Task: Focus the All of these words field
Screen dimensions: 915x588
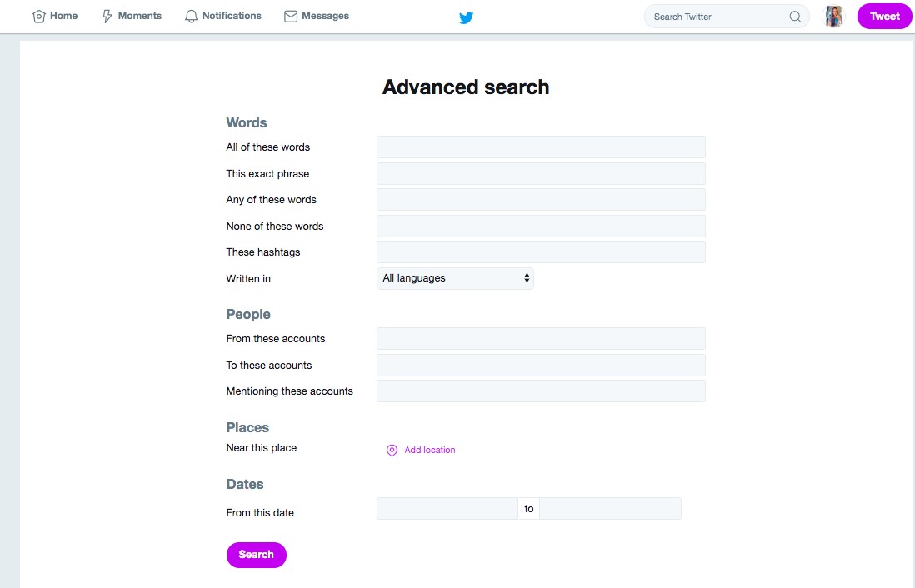Action: coord(541,147)
